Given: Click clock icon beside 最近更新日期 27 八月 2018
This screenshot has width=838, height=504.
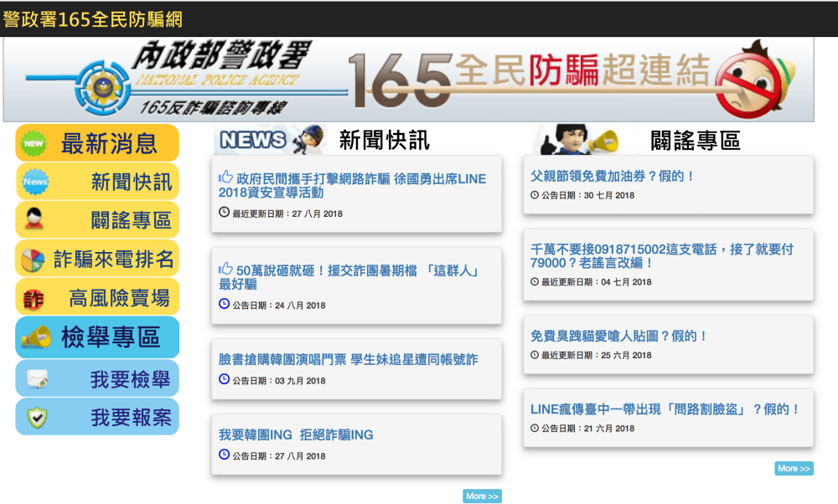Looking at the screenshot, I should point(224,212).
